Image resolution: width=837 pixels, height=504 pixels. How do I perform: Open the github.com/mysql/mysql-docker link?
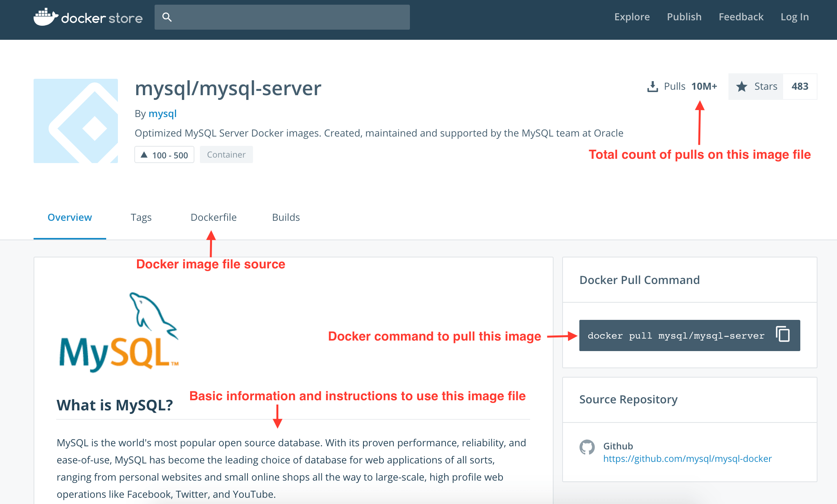tap(687, 459)
